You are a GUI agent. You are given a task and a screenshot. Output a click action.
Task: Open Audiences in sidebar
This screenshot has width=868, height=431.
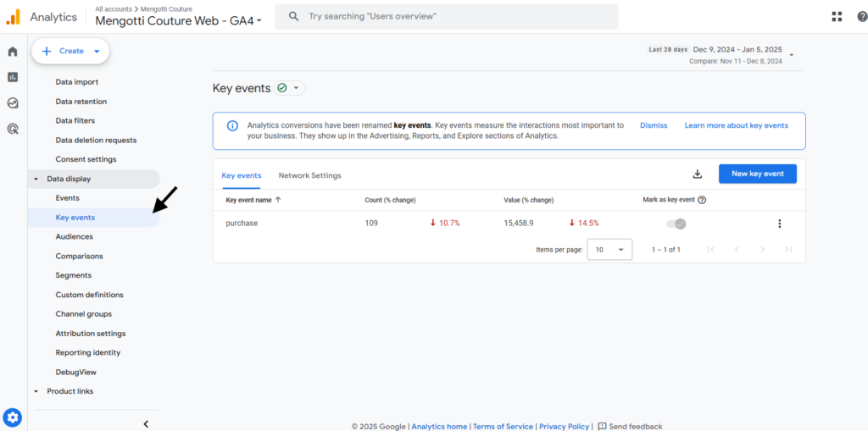coord(75,236)
